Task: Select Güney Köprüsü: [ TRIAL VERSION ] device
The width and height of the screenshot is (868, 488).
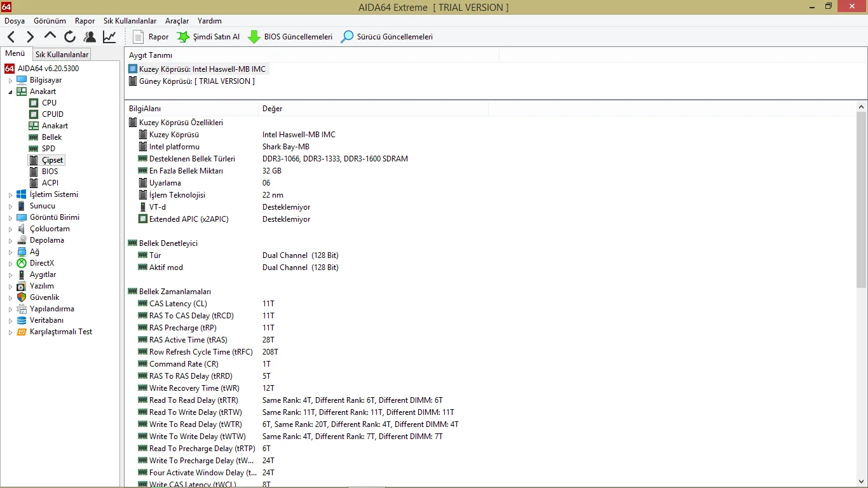Action: (x=191, y=81)
